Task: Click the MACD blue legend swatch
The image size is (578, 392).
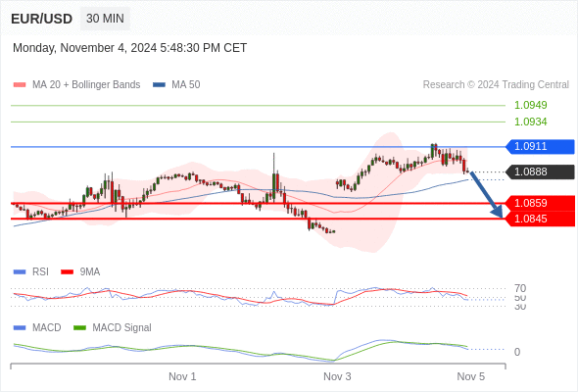Action: (20, 328)
